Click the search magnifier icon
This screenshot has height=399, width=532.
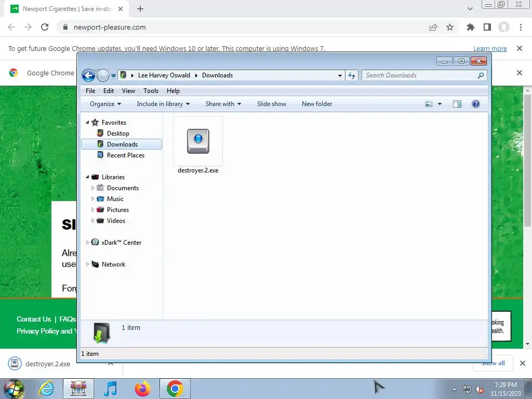point(481,75)
